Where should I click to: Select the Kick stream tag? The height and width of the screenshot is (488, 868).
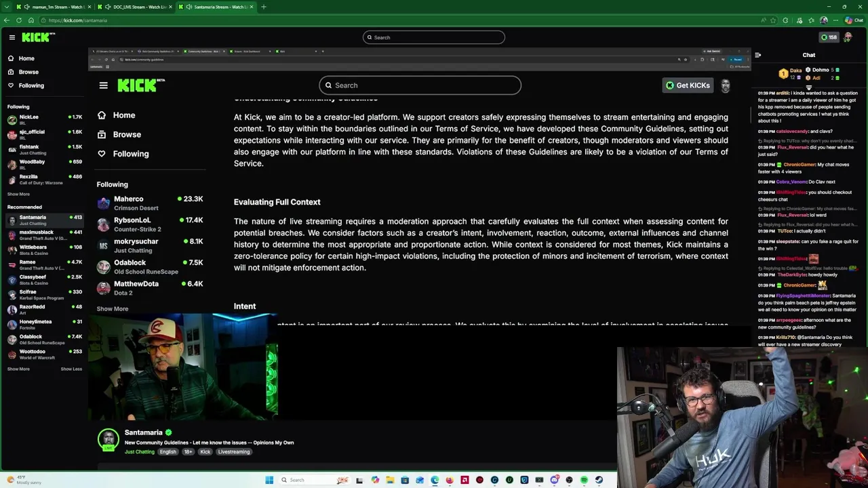[205, 451]
